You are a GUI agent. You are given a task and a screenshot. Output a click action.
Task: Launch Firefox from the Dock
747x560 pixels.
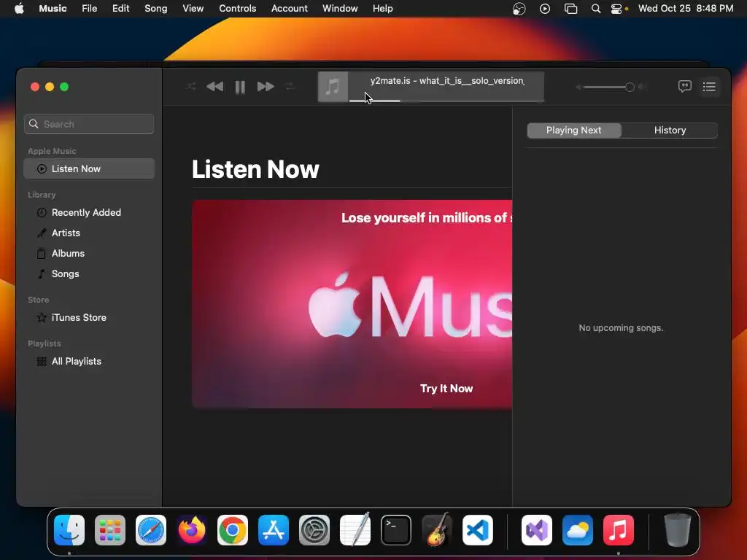(x=192, y=530)
